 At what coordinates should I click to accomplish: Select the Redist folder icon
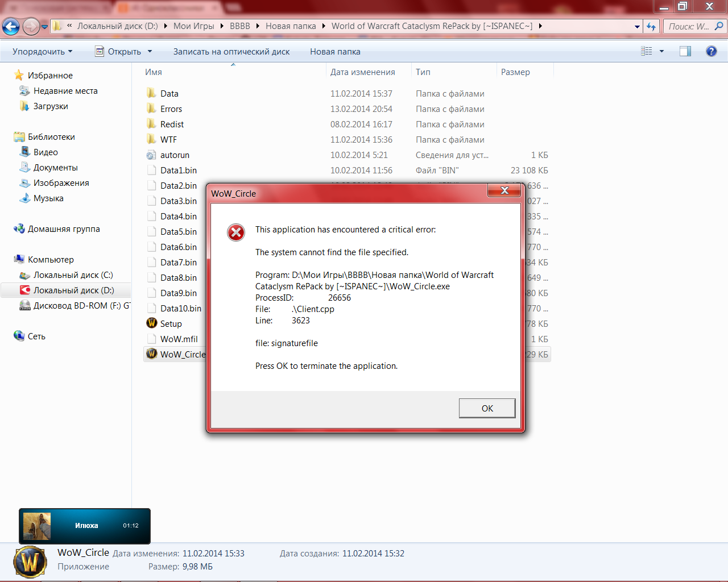(151, 124)
